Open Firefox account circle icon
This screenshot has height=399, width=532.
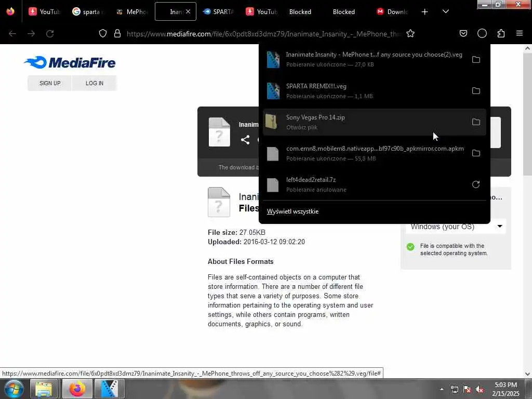(482, 34)
